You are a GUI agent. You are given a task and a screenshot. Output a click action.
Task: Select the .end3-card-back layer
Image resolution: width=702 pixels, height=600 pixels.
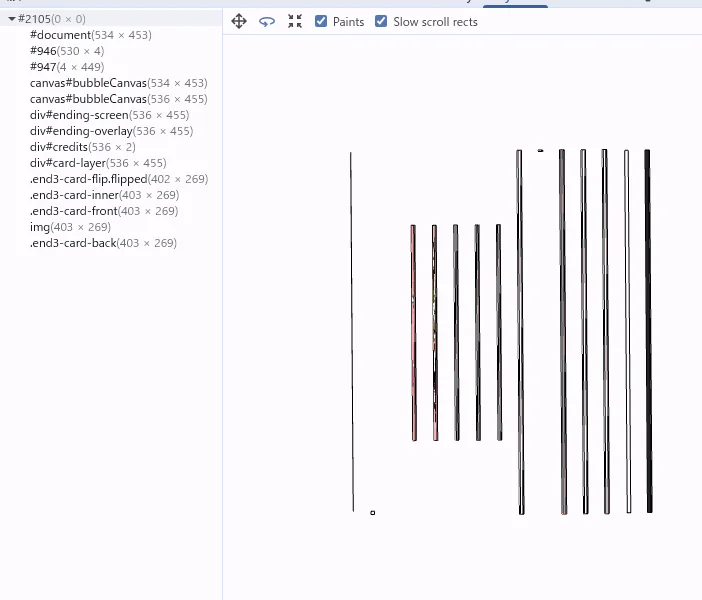tap(72, 243)
